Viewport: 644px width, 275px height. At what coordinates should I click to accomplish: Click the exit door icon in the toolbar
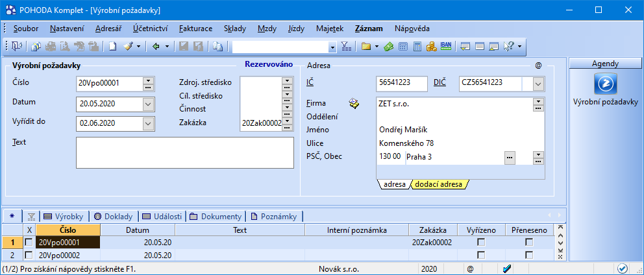[15, 46]
